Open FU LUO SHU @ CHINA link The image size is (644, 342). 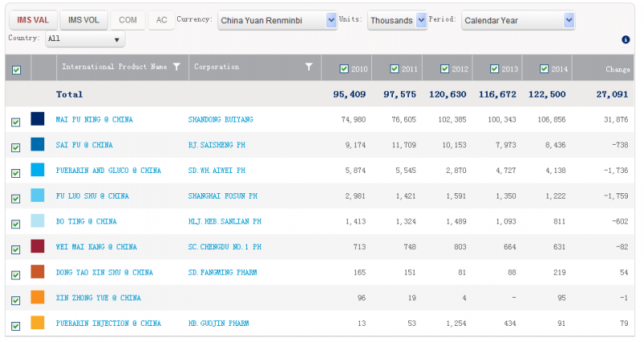point(93,196)
